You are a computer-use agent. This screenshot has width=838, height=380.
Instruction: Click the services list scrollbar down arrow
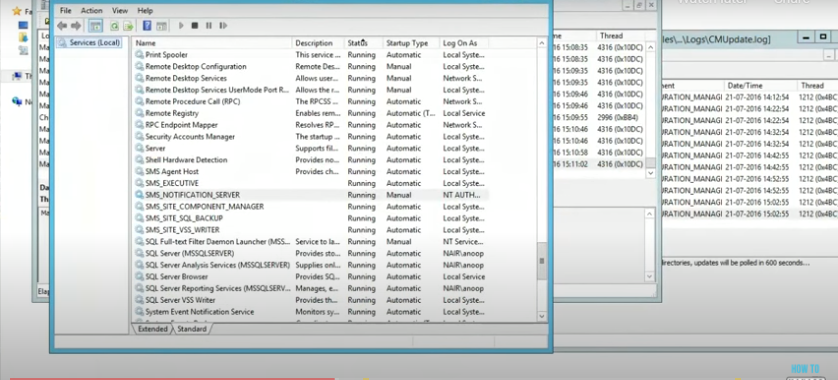pos(542,316)
